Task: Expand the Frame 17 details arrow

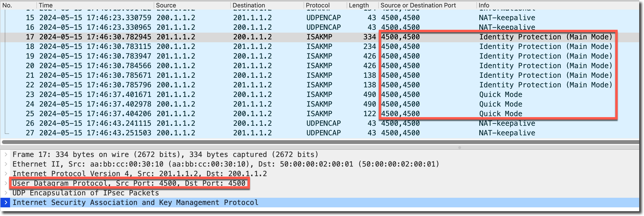Action: 6,154
